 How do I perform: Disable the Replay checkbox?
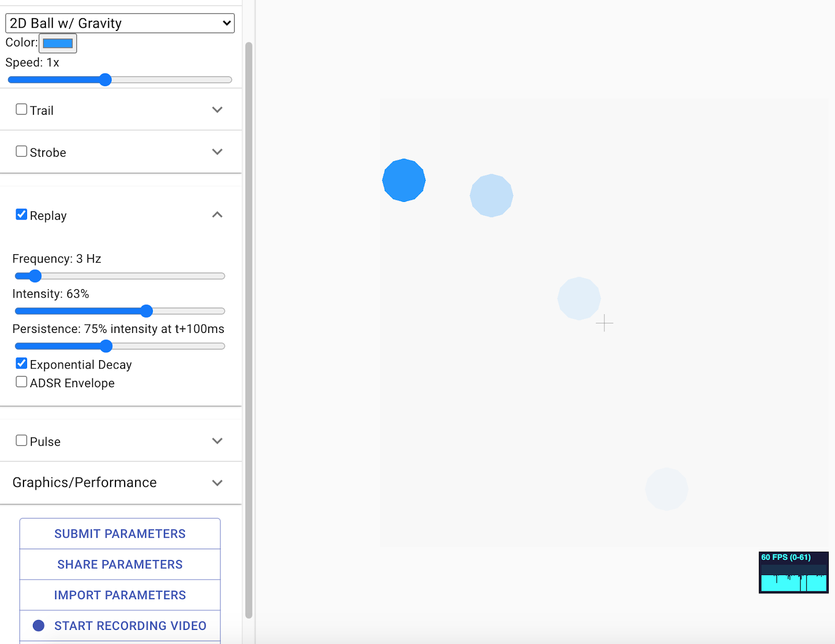[x=21, y=214]
